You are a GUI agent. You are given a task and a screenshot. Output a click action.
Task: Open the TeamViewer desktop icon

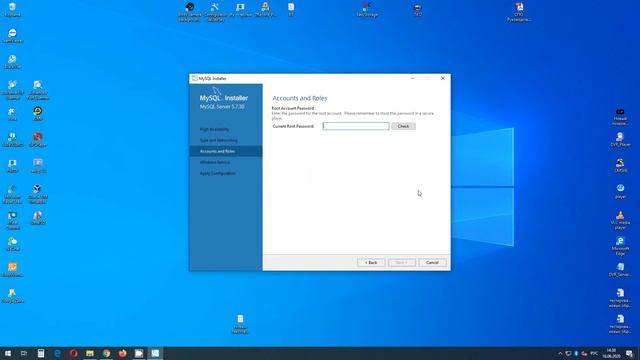(x=12, y=36)
